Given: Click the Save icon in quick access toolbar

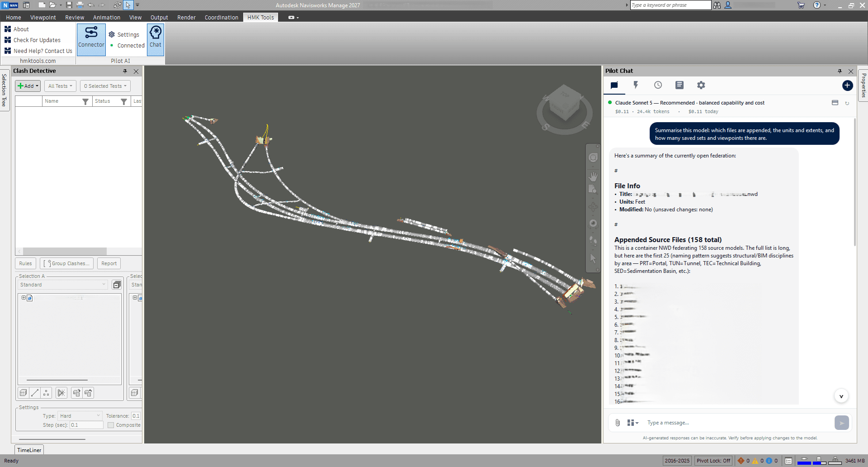Looking at the screenshot, I should [69, 5].
